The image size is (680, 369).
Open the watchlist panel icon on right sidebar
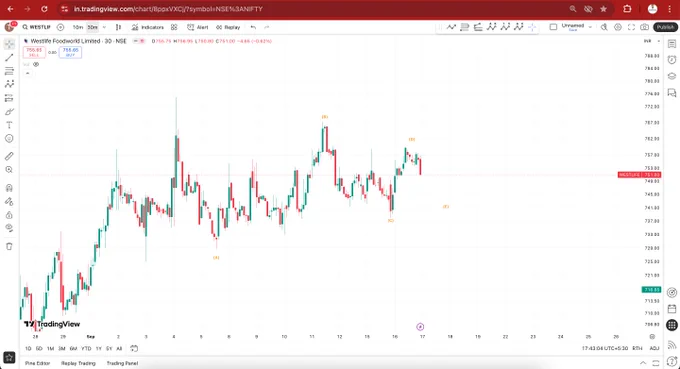[x=672, y=44]
